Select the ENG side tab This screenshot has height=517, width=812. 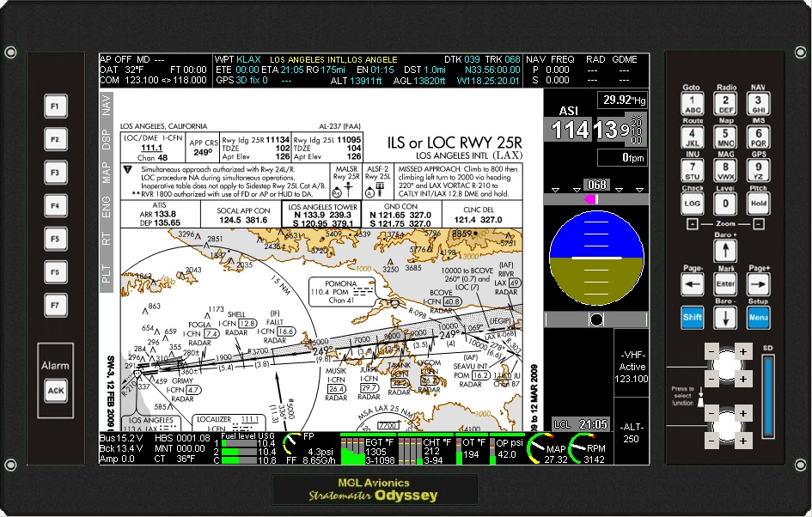click(x=107, y=206)
